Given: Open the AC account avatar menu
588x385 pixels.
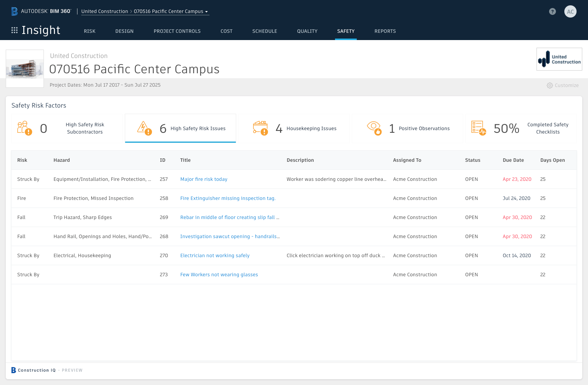Looking at the screenshot, I should 570,11.
